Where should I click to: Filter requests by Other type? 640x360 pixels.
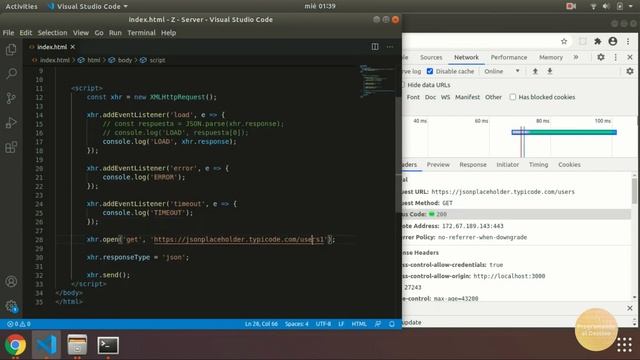493,97
